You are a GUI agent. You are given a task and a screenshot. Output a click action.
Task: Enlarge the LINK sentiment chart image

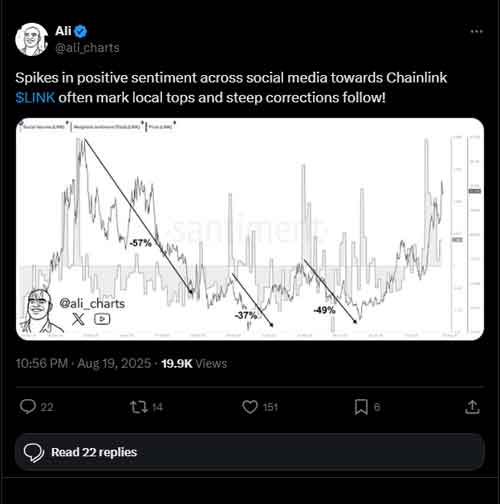click(x=250, y=229)
